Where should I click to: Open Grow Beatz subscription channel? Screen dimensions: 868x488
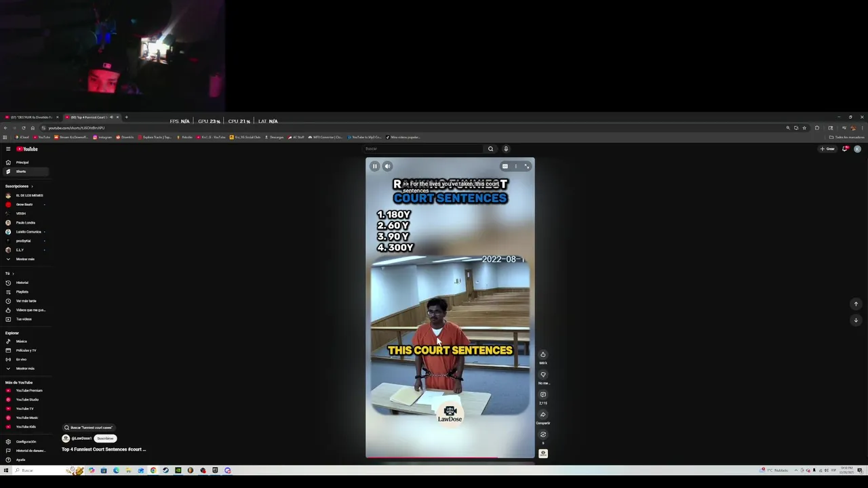point(25,204)
